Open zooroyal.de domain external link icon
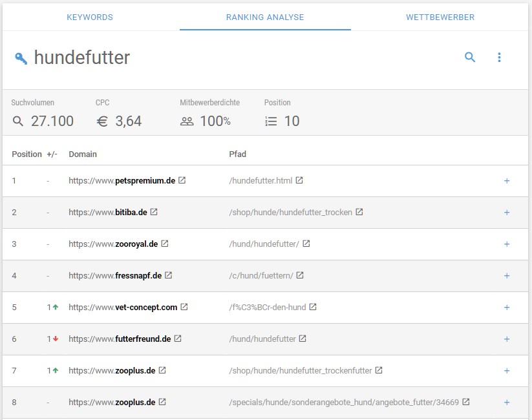This screenshot has height=420, width=532. click(x=165, y=244)
